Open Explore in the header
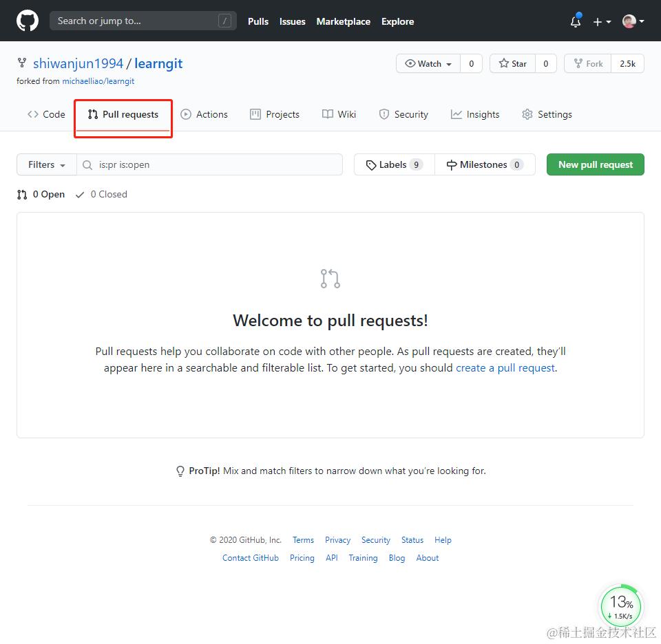 pyautogui.click(x=397, y=21)
